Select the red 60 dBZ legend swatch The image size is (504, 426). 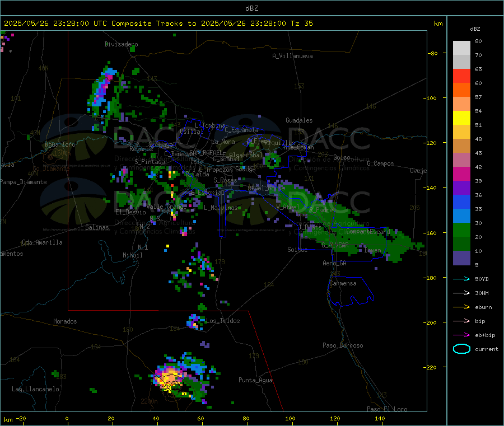(x=461, y=76)
